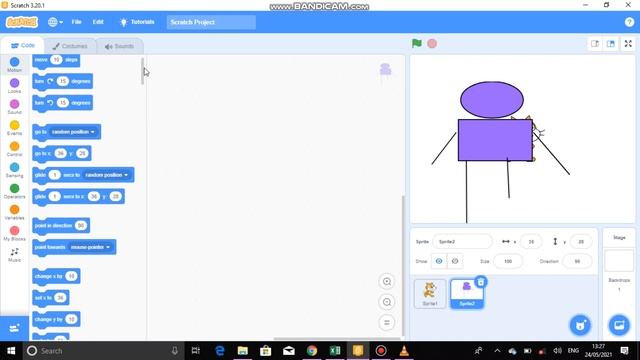
Task: Enter full screen stage mode
Action: [628, 44]
